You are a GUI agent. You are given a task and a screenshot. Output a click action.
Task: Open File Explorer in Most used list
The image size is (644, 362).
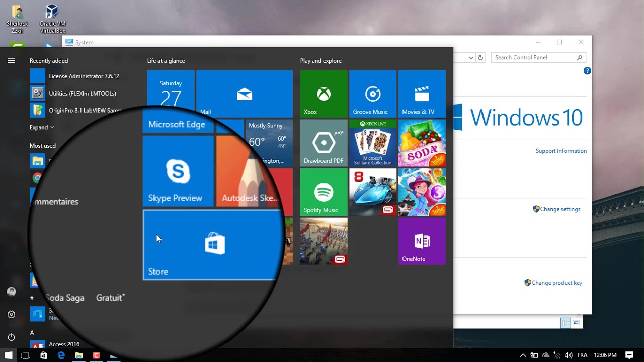tap(38, 161)
